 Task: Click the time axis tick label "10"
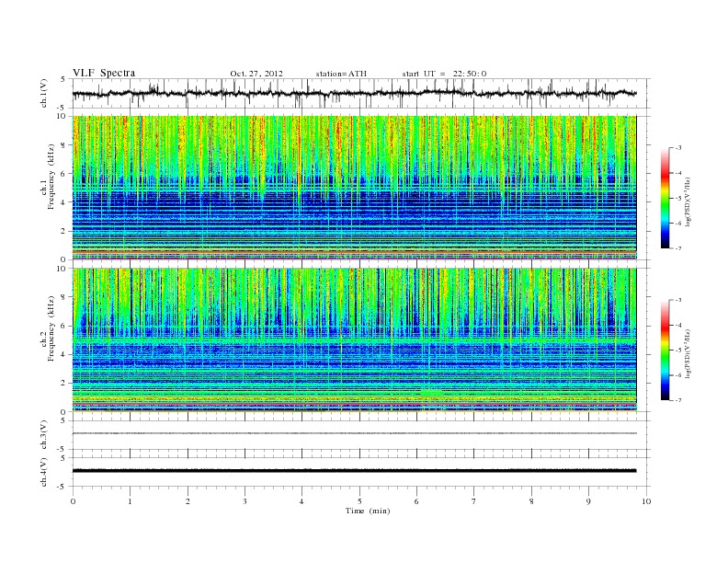[x=646, y=501]
